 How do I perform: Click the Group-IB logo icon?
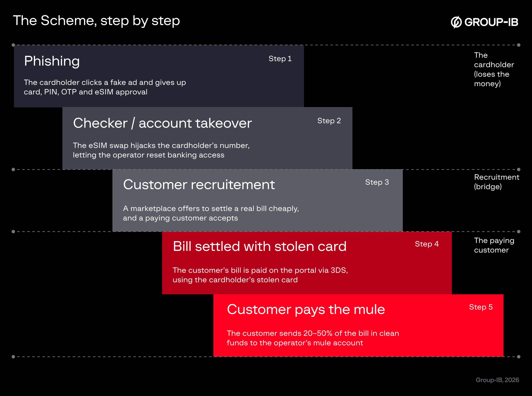pos(456,22)
